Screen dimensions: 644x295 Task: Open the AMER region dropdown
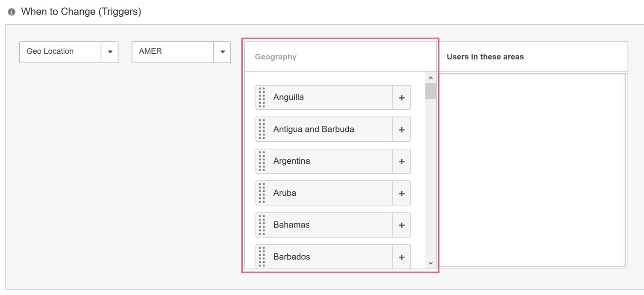[223, 52]
